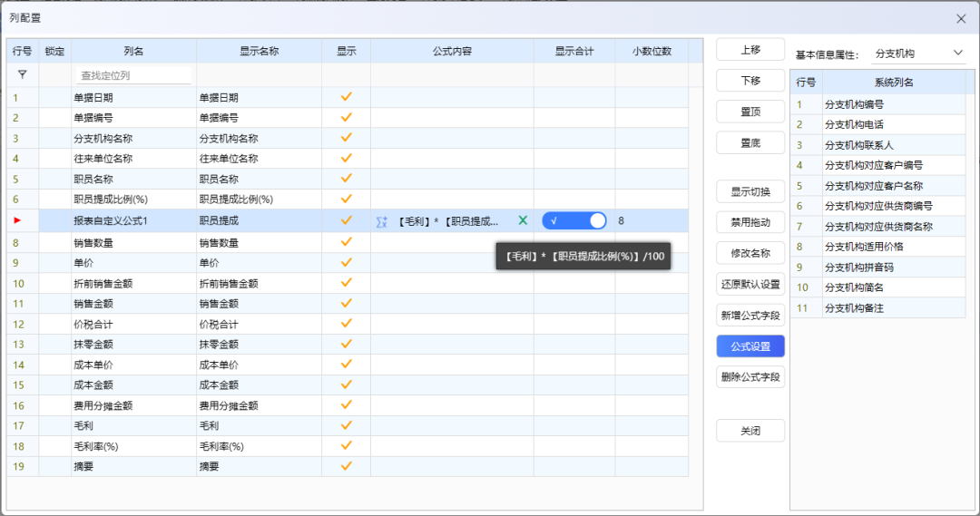Click the 公式设置 button
The height and width of the screenshot is (516, 980).
(750, 346)
